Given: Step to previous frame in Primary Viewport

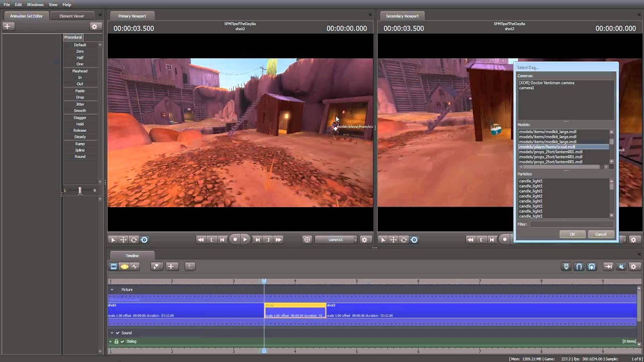Looking at the screenshot, I should click(x=222, y=240).
